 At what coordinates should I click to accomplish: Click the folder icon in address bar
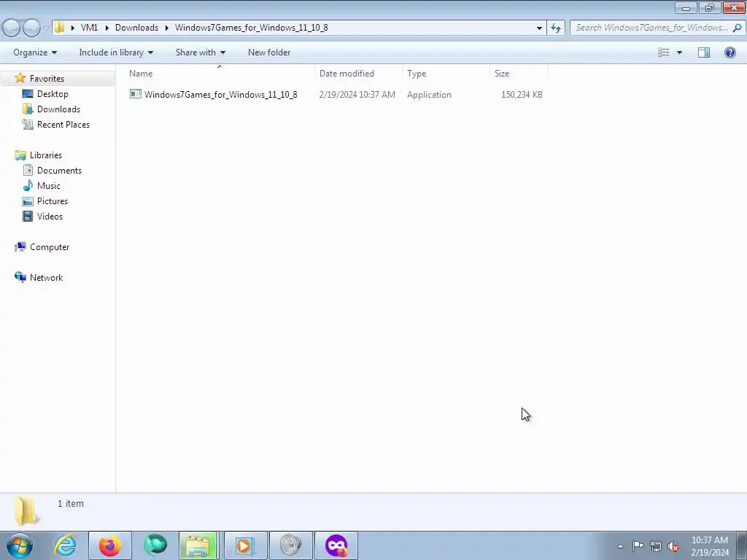pyautogui.click(x=59, y=28)
